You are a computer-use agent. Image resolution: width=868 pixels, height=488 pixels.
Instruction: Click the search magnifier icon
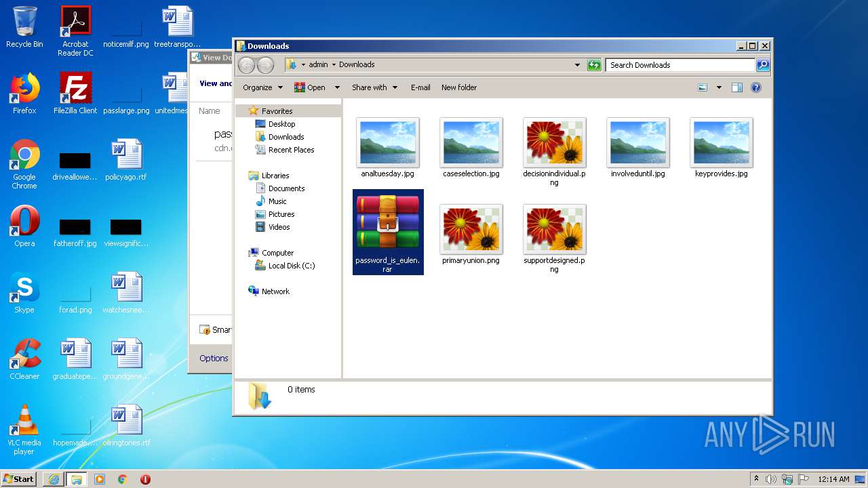point(763,65)
